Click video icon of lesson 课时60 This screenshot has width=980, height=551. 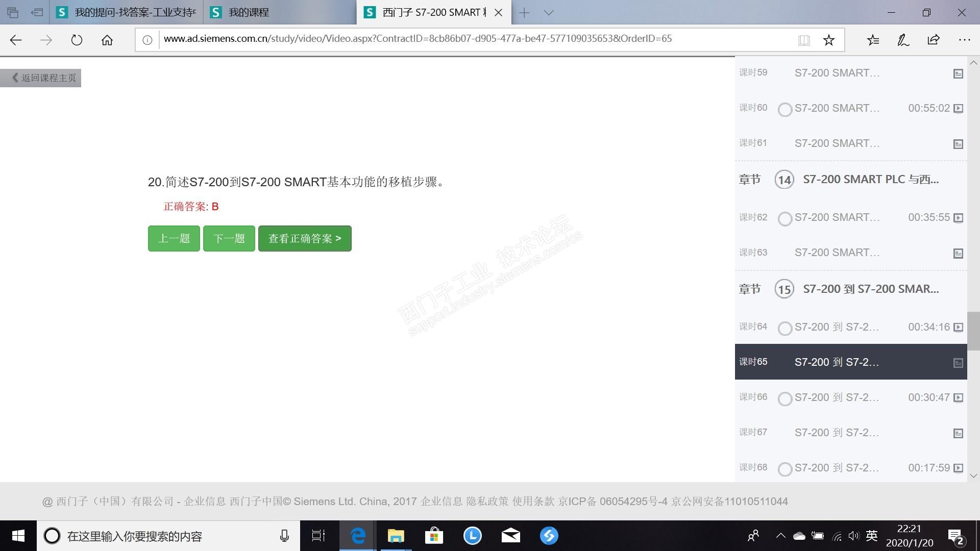(958, 108)
